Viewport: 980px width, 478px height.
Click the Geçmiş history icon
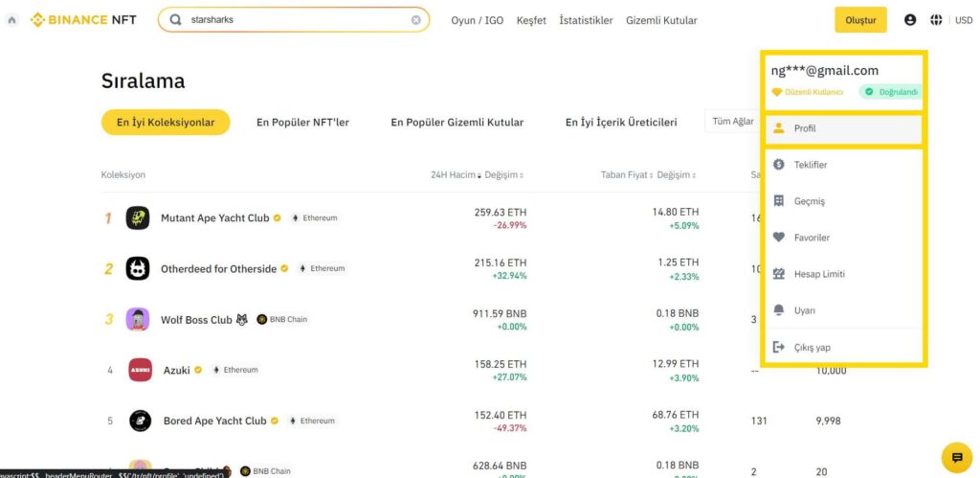[778, 201]
